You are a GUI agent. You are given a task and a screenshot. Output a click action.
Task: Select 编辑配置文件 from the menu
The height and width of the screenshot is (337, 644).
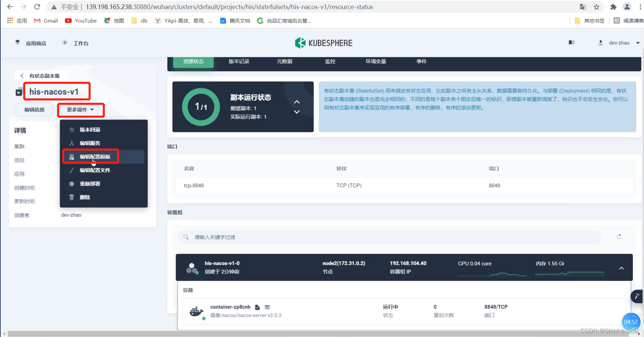103,170
